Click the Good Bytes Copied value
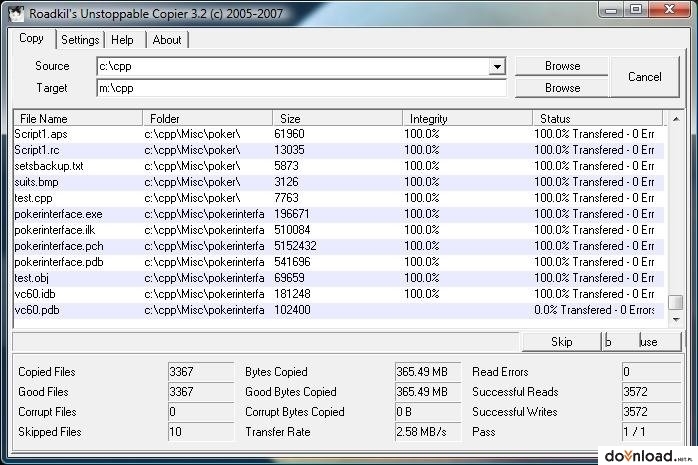 428,392
